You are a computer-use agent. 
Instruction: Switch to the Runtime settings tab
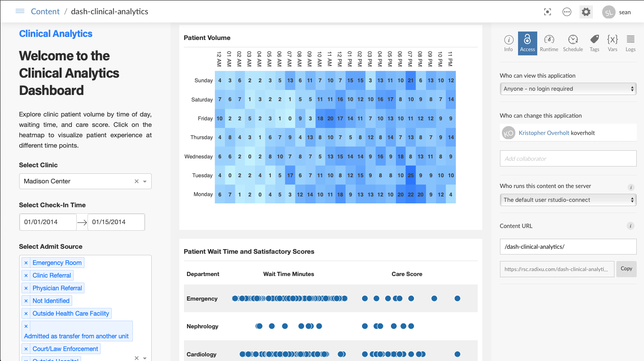pos(549,43)
